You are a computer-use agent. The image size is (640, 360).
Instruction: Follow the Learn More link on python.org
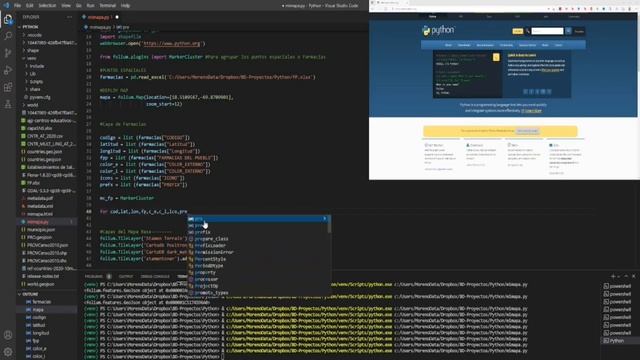point(531,111)
